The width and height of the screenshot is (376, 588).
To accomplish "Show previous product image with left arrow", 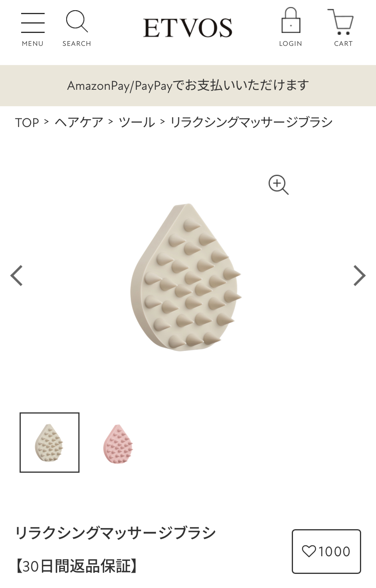I will point(16,276).
